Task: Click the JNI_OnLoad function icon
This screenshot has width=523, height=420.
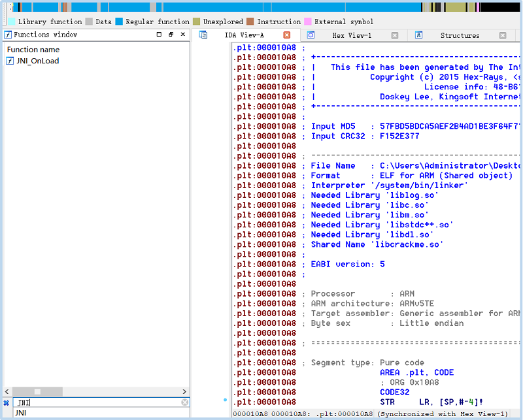Action: click(10, 61)
